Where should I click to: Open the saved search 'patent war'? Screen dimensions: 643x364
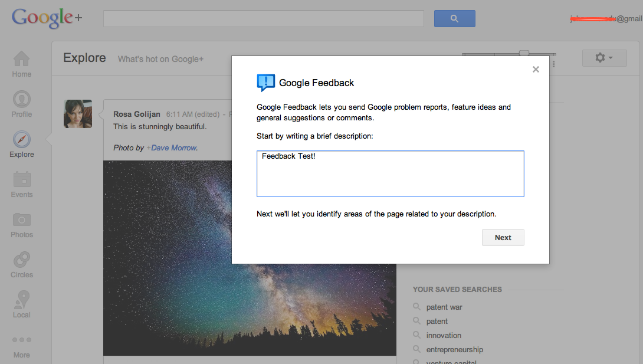point(444,307)
